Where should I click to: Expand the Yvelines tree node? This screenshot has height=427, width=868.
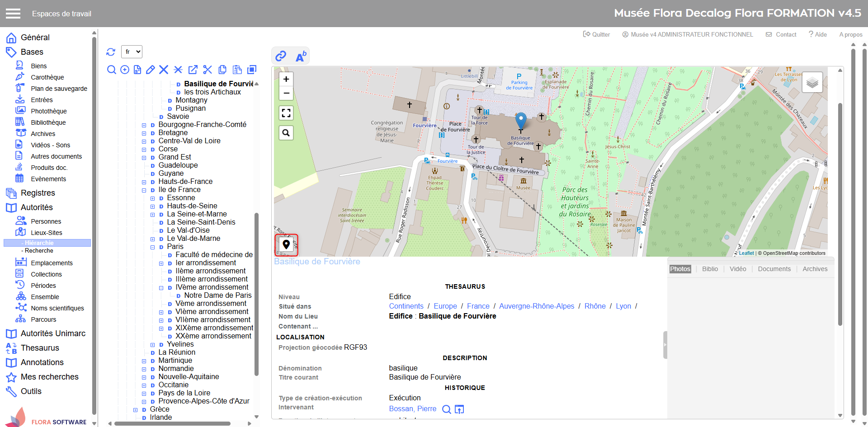pyautogui.click(x=153, y=345)
